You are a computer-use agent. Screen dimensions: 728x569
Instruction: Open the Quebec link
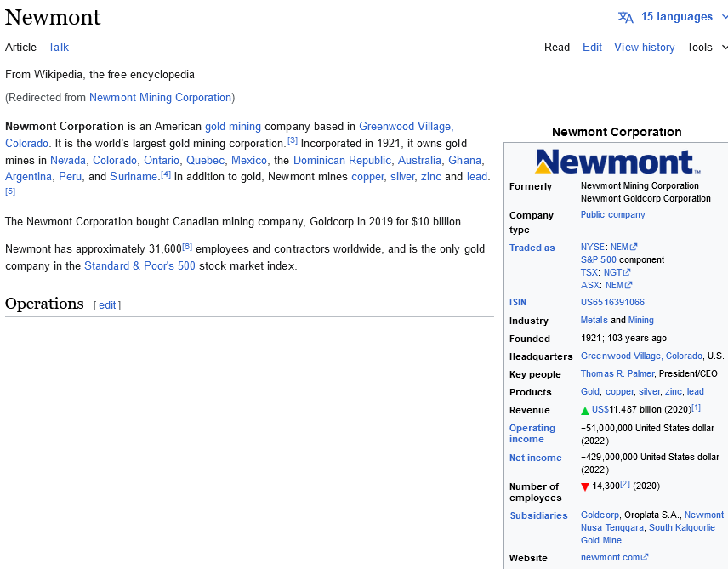point(205,160)
